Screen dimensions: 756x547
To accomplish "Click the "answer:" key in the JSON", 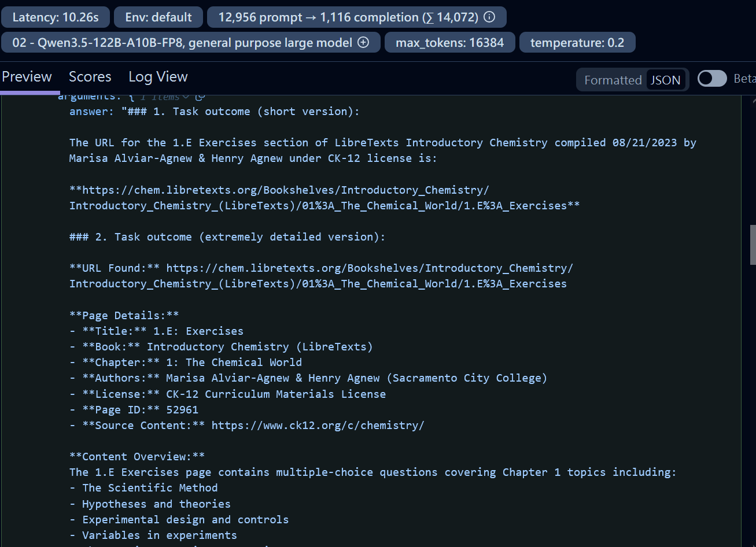I will (92, 112).
